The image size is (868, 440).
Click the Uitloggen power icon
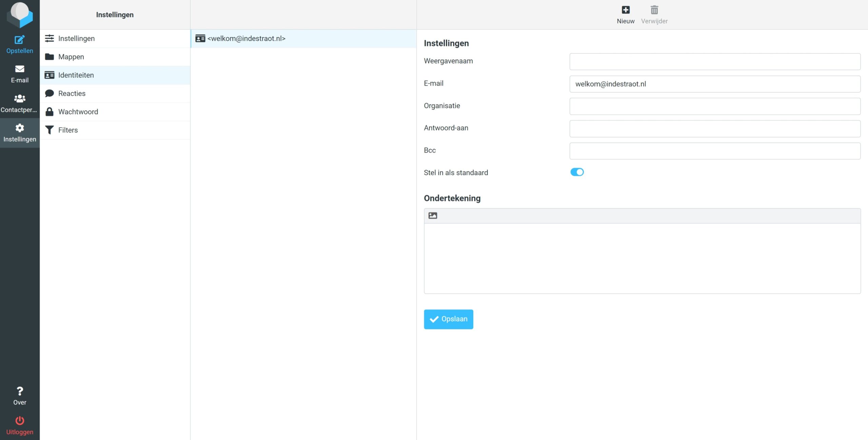coord(20,421)
